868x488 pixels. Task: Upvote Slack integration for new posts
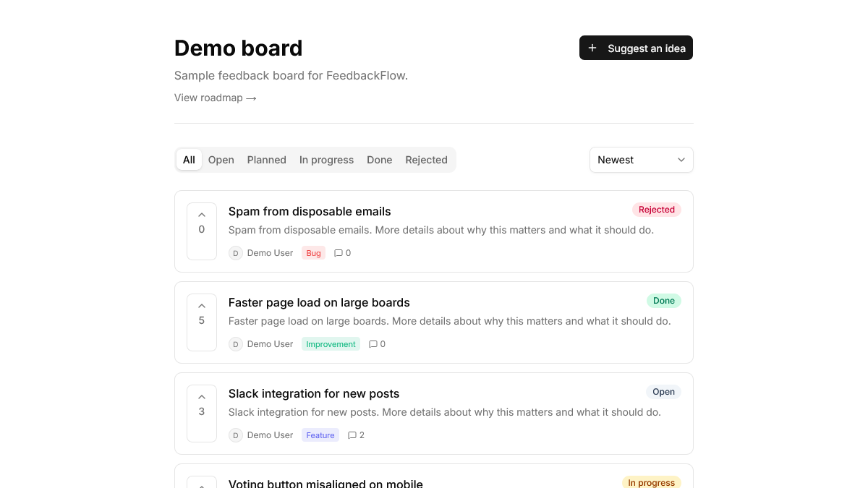tap(202, 414)
